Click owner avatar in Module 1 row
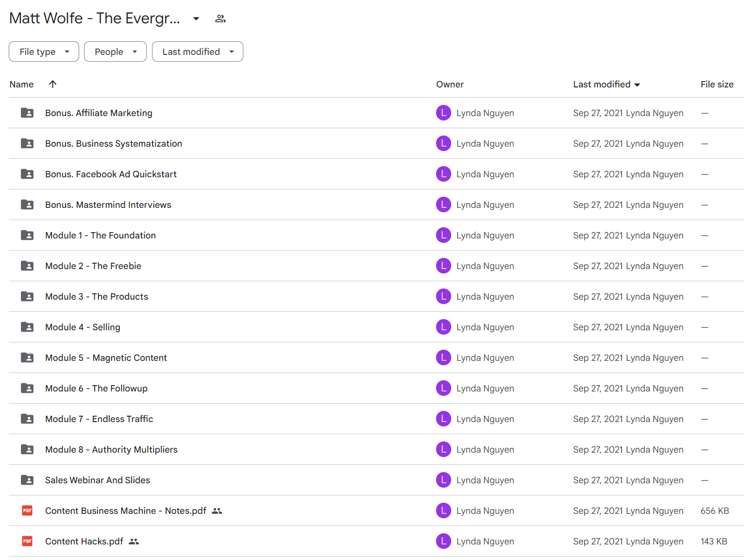 [x=443, y=235]
